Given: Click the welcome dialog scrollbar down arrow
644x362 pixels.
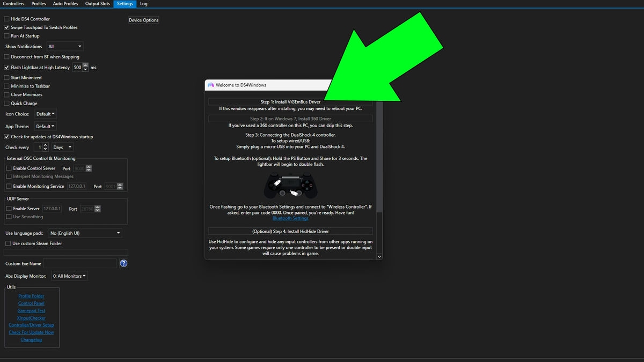Looking at the screenshot, I should coord(379,256).
